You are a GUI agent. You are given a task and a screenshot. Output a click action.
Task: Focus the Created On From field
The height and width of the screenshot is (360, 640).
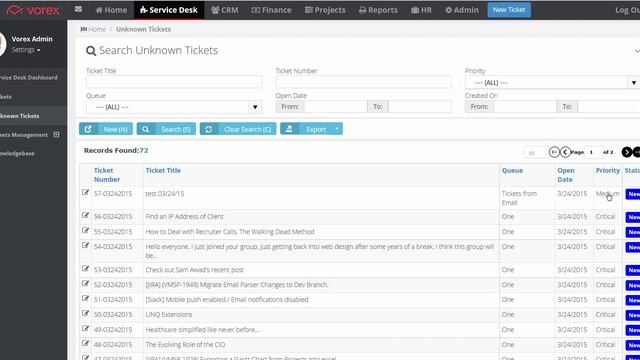pyautogui.click(x=525, y=107)
